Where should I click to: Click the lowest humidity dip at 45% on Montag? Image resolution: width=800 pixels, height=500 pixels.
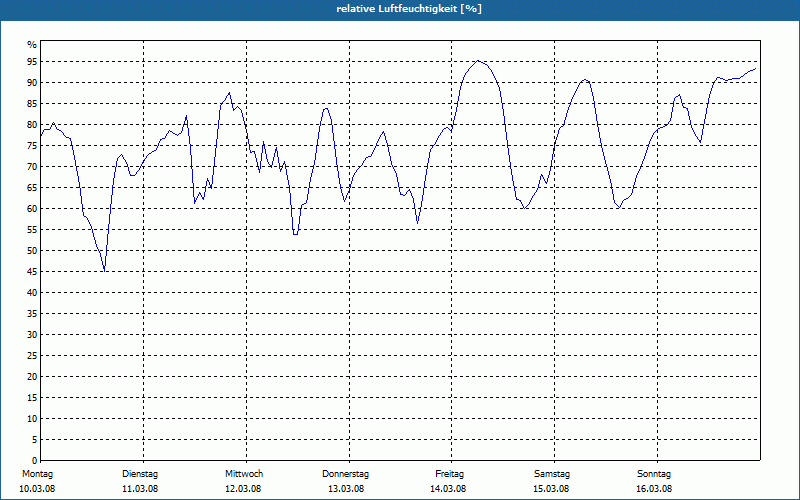[104, 271]
